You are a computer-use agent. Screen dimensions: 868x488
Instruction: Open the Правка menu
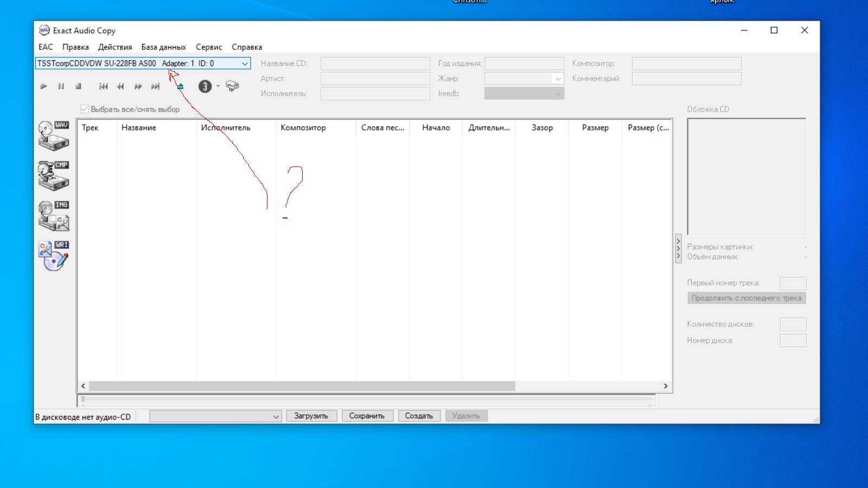(x=75, y=47)
